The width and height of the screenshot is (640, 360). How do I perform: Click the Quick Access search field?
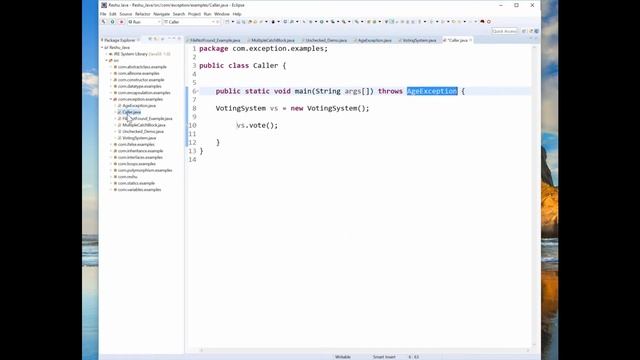point(504,31)
